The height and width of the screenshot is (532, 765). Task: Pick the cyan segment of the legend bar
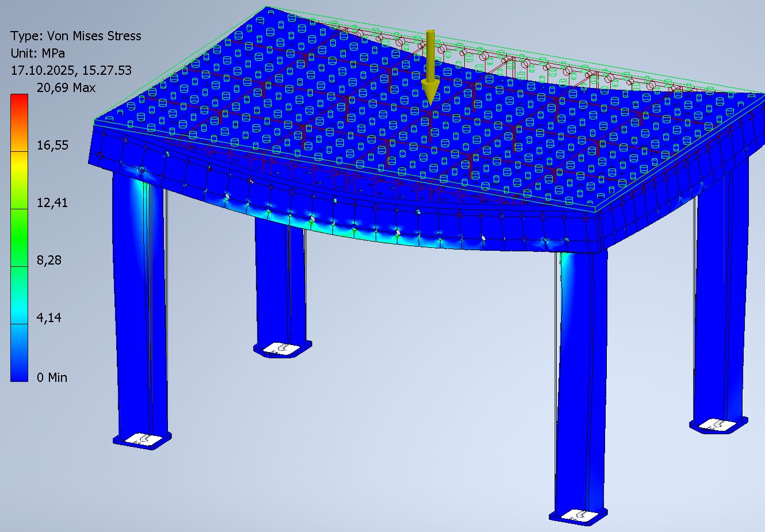point(19,295)
